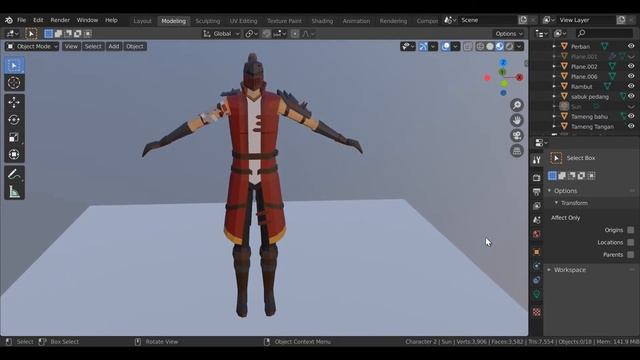Hide the Perban object with eye icon
This screenshot has width=640, height=360.
click(x=631, y=46)
